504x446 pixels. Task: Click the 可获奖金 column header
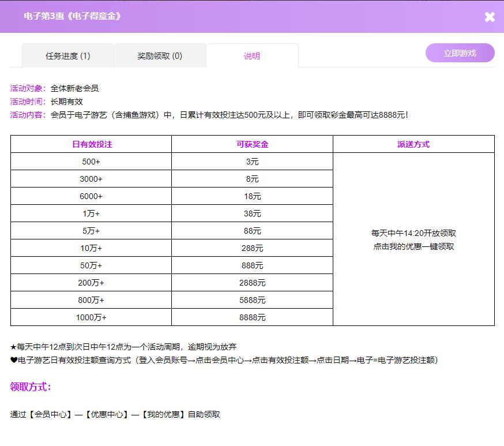tap(252, 144)
